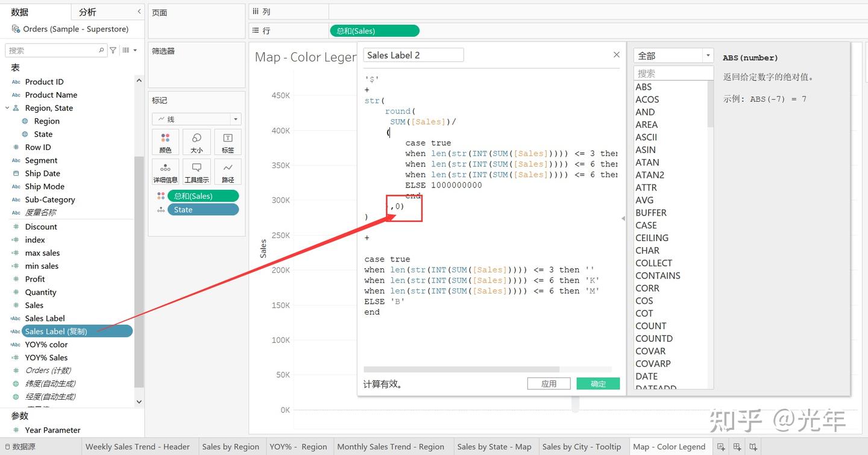This screenshot has height=455, width=868.
Task: Open the 大小 size mark card
Action: point(197,142)
